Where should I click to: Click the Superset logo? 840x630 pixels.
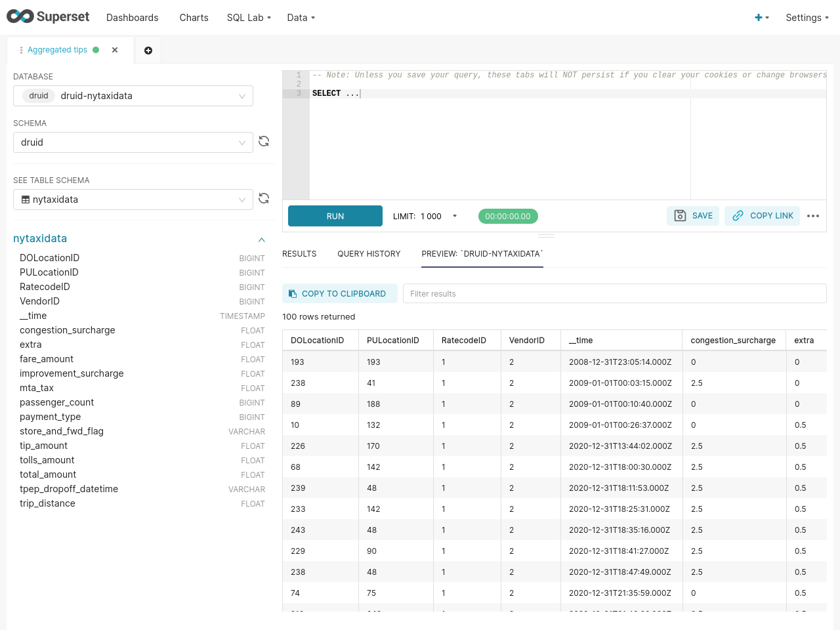click(48, 16)
